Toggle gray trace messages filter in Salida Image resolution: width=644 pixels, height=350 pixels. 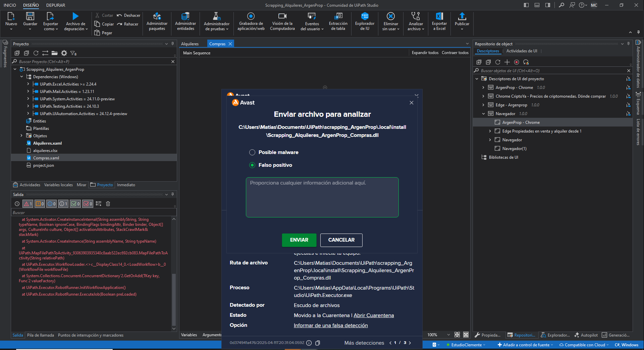click(63, 204)
